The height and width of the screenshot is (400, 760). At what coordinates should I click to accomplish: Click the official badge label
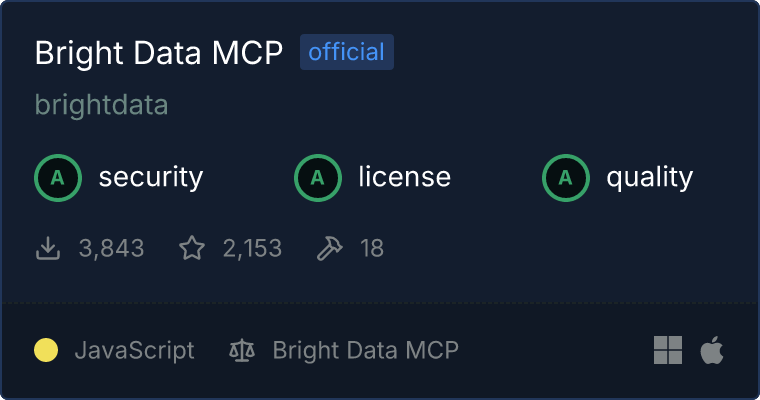[x=346, y=52]
